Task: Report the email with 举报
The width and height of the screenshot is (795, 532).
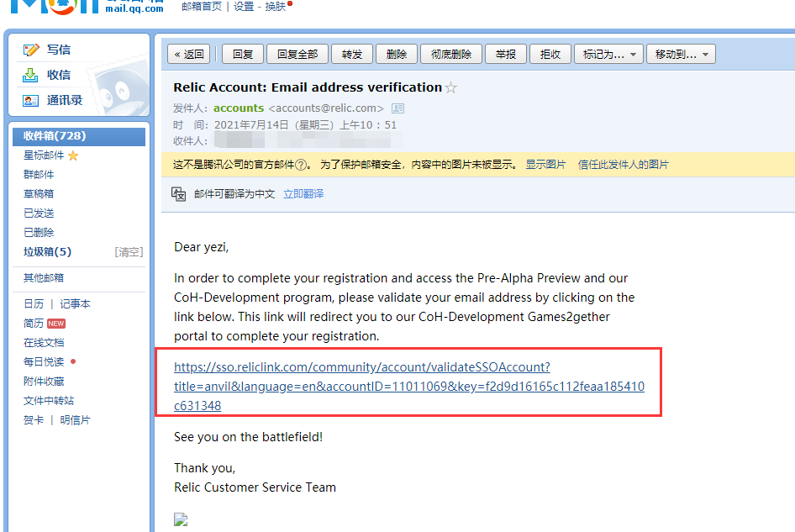Action: [506, 55]
